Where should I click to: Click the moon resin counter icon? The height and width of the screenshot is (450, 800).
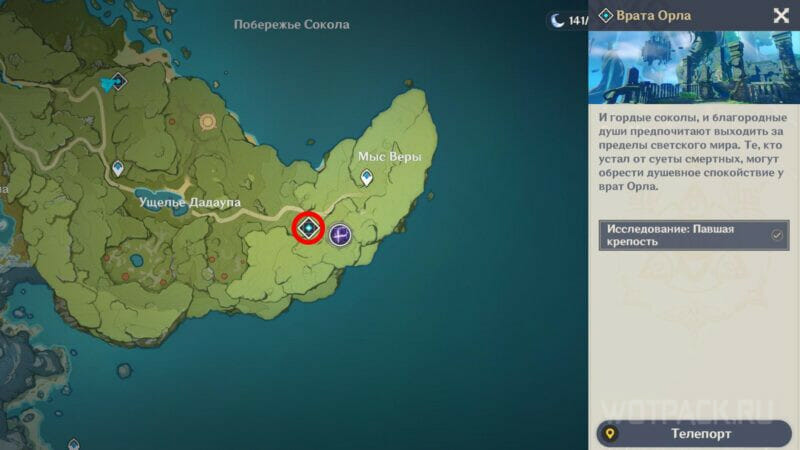pos(558,20)
